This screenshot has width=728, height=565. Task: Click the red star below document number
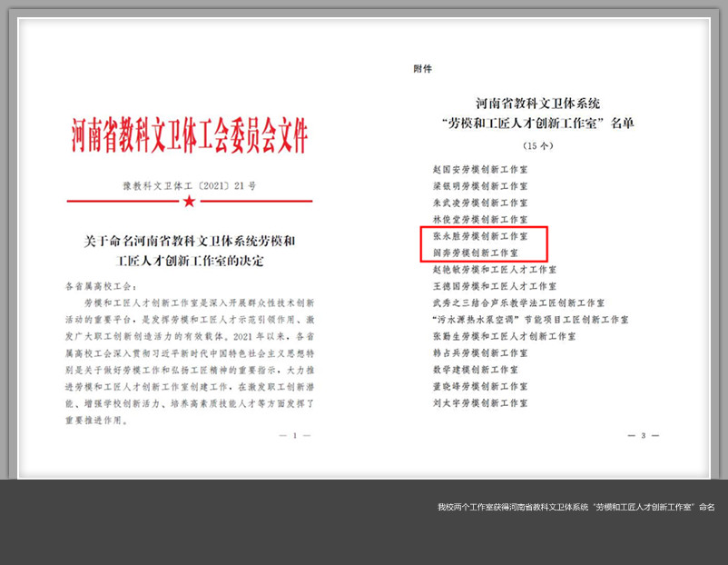click(189, 201)
